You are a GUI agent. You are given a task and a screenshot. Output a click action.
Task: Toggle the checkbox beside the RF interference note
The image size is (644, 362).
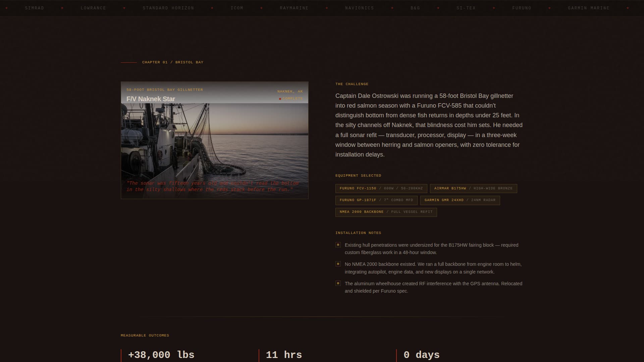(337, 283)
